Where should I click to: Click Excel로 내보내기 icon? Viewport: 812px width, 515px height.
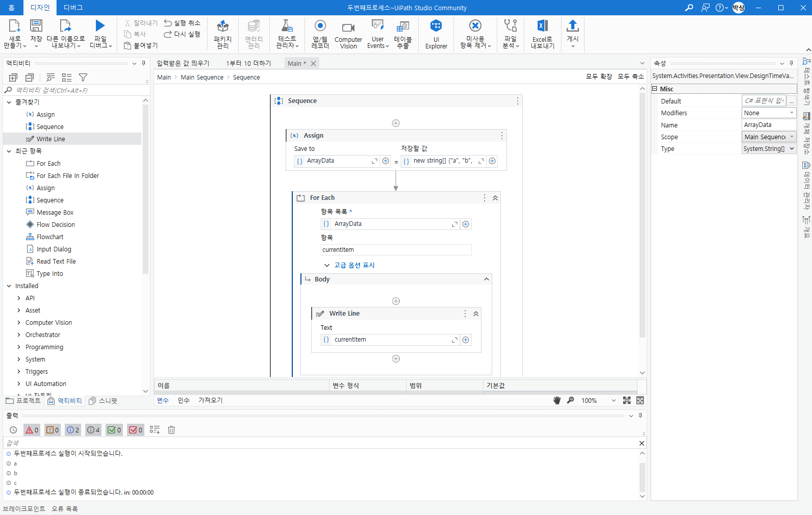[542, 25]
